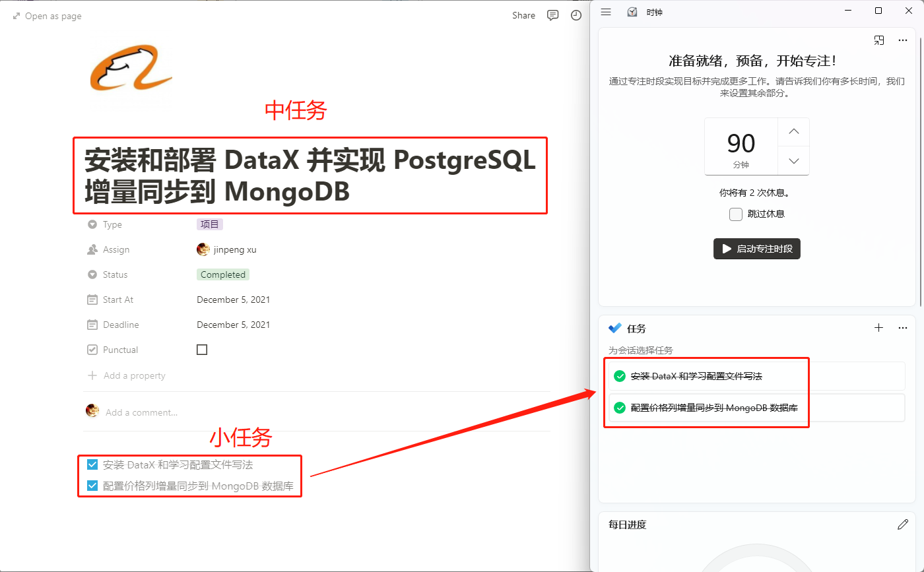
Task: Open the Clock app hamburger menu
Action: coord(606,12)
